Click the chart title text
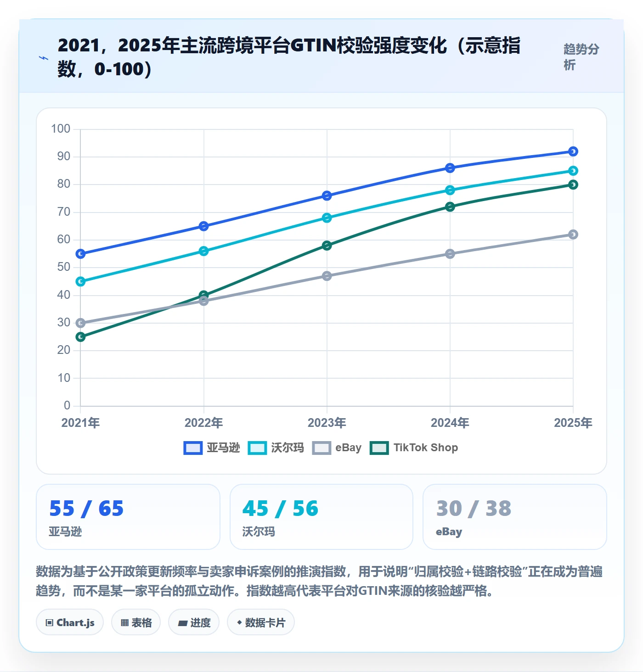Image resolution: width=643 pixels, height=672 pixels. point(289,57)
